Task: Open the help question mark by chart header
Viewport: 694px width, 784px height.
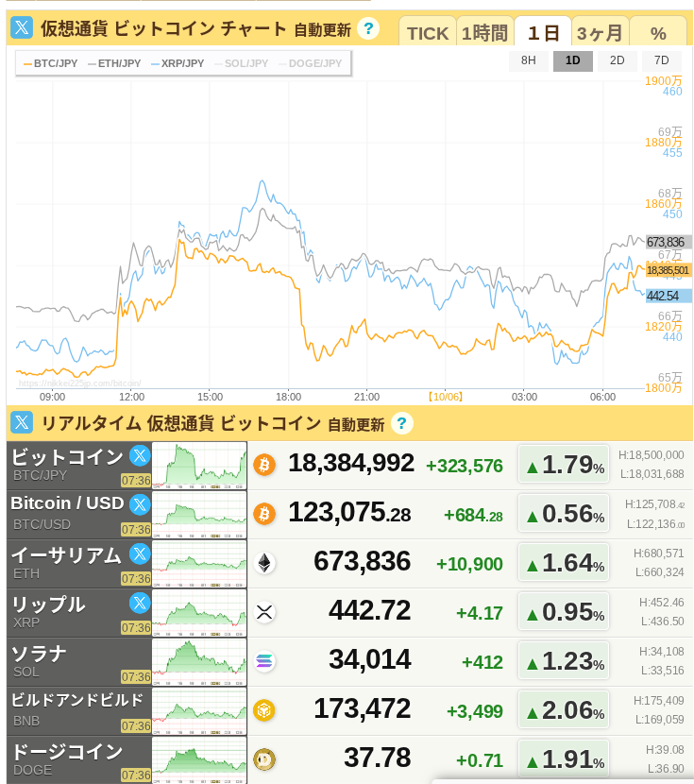Action: click(368, 28)
